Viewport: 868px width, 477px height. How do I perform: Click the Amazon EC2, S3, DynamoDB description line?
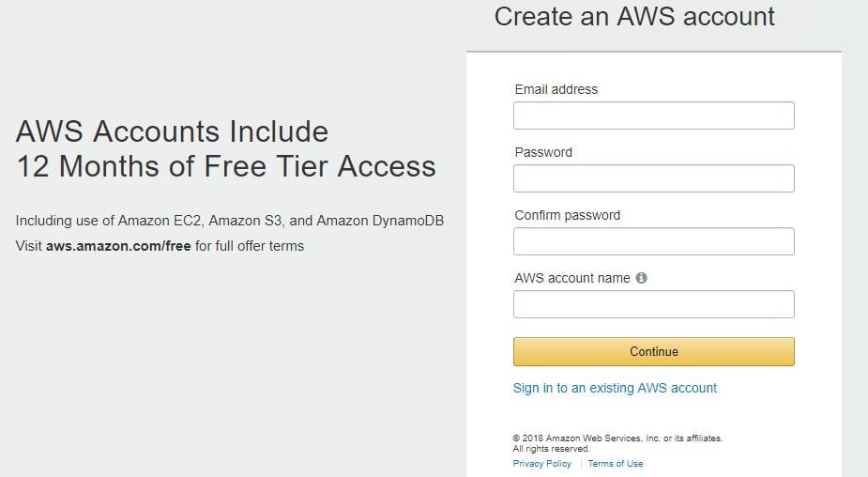coord(230,221)
